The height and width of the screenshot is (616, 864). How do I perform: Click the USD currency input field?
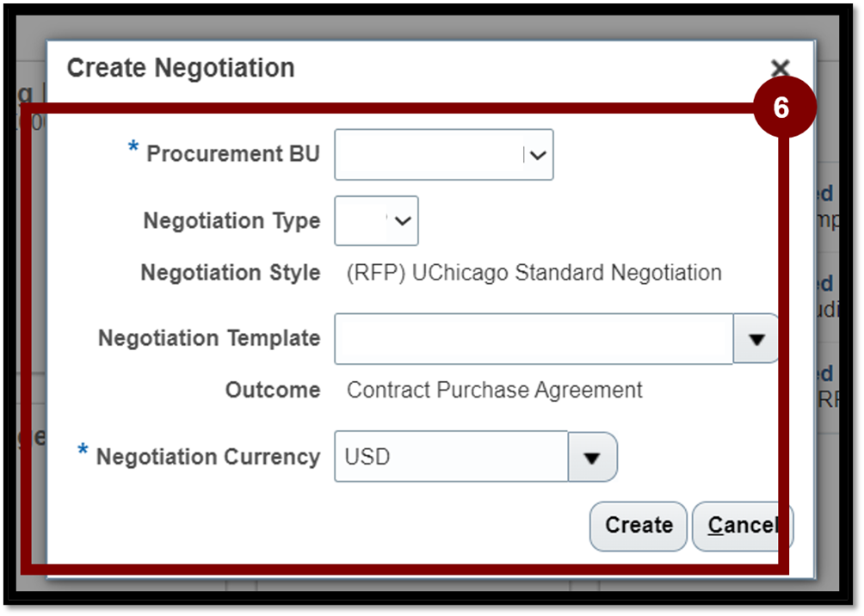(x=451, y=457)
